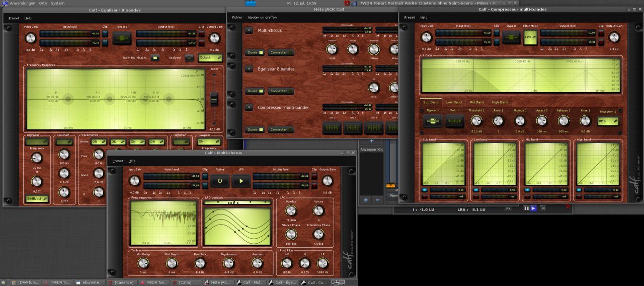Open the Anwendungen menu in the top panel
This screenshot has width=644, height=286.
[23, 3]
